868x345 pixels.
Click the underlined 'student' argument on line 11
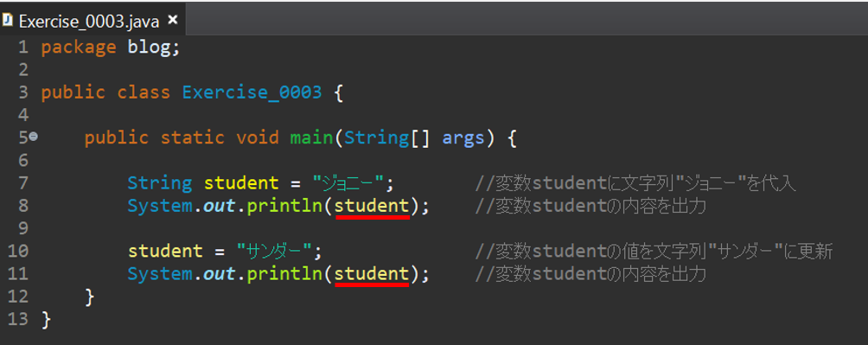click(x=372, y=274)
